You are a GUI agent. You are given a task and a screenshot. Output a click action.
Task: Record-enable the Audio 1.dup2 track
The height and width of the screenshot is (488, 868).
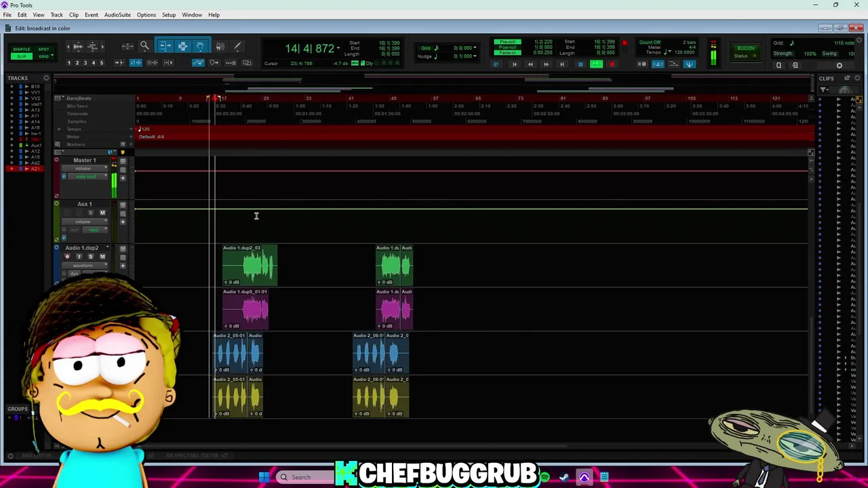(x=66, y=257)
